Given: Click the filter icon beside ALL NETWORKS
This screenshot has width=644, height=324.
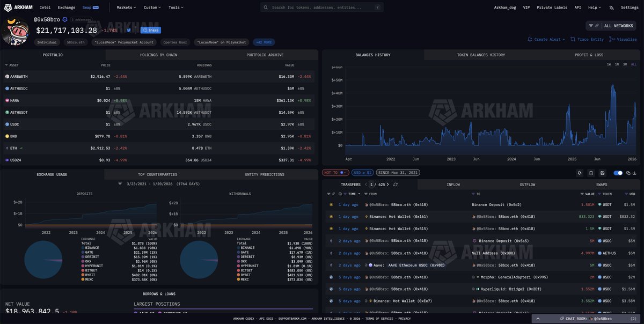Looking at the screenshot, I should click(x=591, y=26).
